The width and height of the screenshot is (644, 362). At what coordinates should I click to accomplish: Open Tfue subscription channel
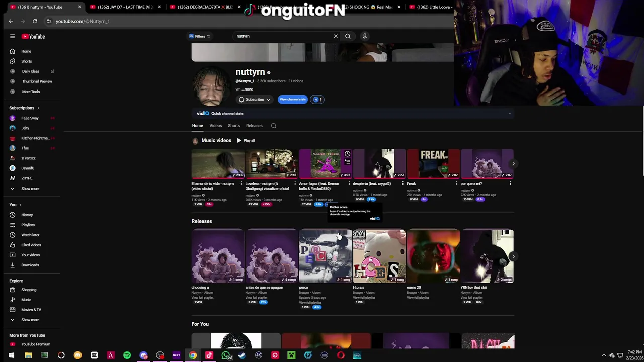[x=24, y=148]
